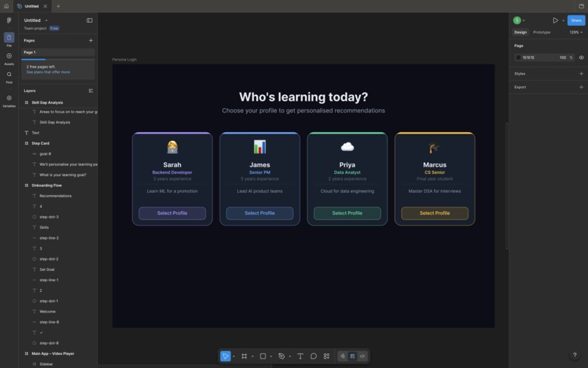Select Page 1 in Pages list

click(58, 52)
